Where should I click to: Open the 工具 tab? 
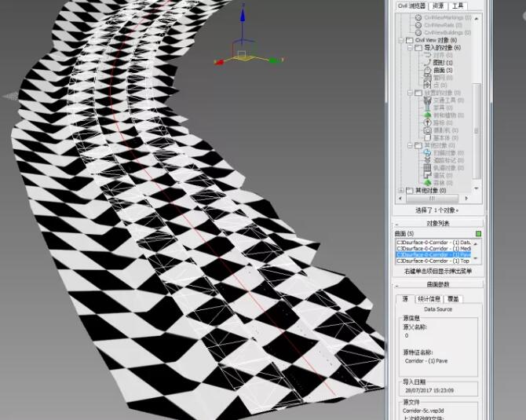tap(458, 5)
